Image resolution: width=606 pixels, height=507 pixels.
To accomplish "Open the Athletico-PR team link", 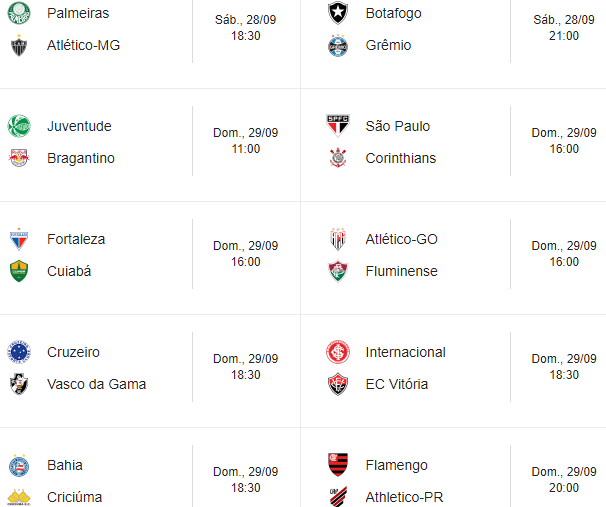I will click(x=404, y=497).
